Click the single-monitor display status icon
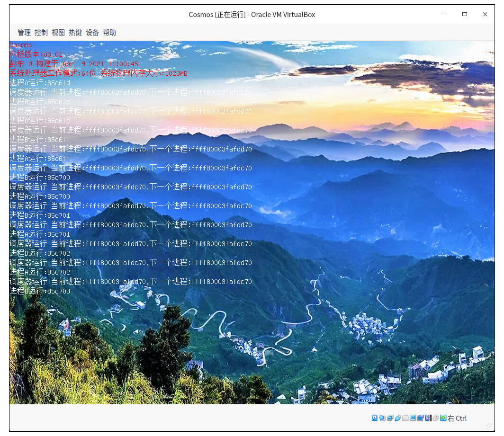This screenshot has height=436, width=504. (413, 418)
